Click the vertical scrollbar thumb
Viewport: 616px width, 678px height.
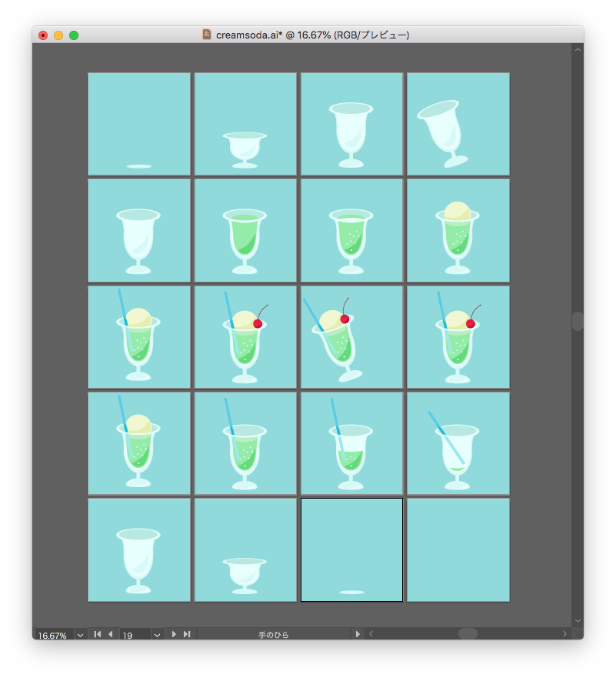[x=578, y=321]
